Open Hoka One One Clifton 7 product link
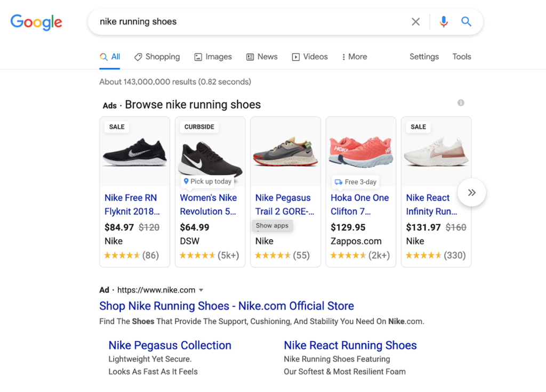546x392 pixels. click(360, 205)
